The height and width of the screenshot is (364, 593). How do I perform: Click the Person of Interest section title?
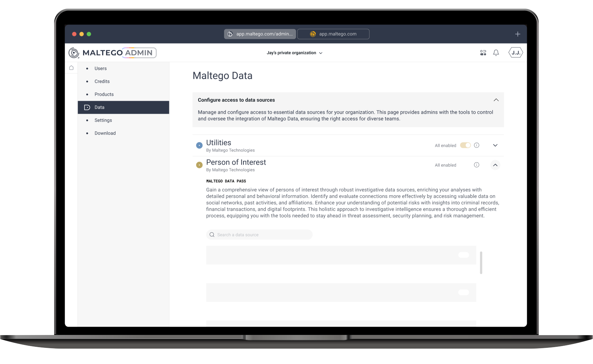236,162
